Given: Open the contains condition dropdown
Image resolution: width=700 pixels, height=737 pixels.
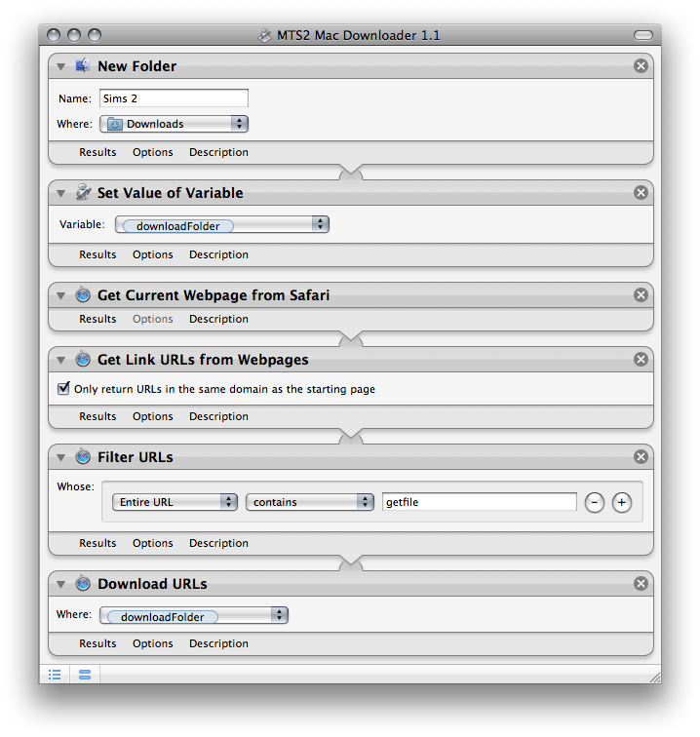Looking at the screenshot, I should point(310,502).
